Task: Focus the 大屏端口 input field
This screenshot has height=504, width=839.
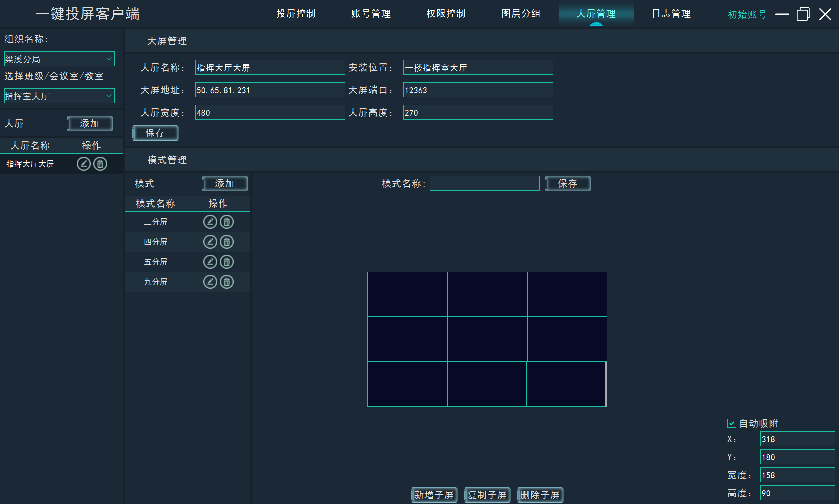Action: [x=478, y=90]
